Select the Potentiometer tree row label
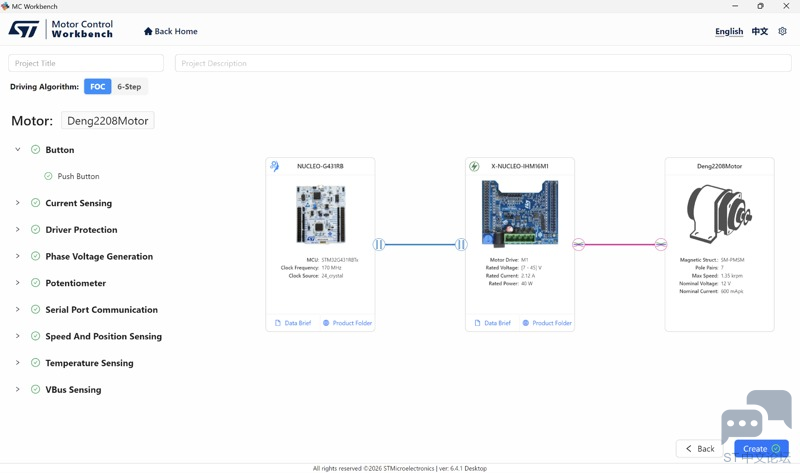The width and height of the screenshot is (800, 473). pyautogui.click(x=76, y=283)
